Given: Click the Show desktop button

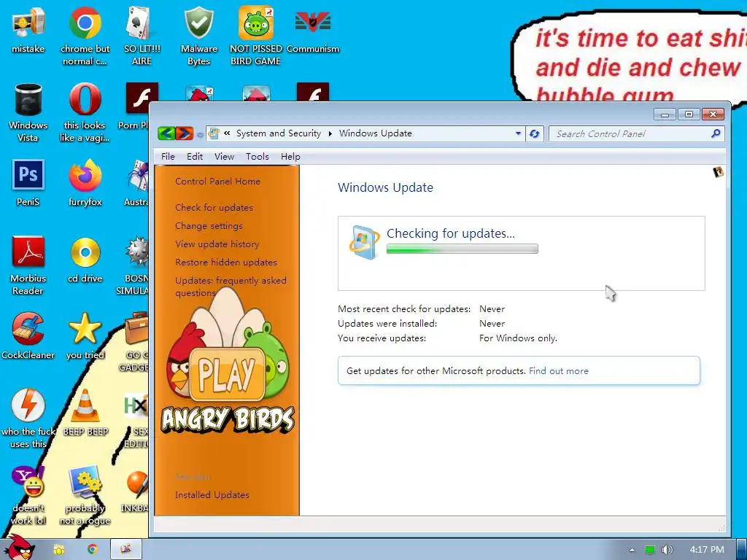Looking at the screenshot, I should 742,549.
